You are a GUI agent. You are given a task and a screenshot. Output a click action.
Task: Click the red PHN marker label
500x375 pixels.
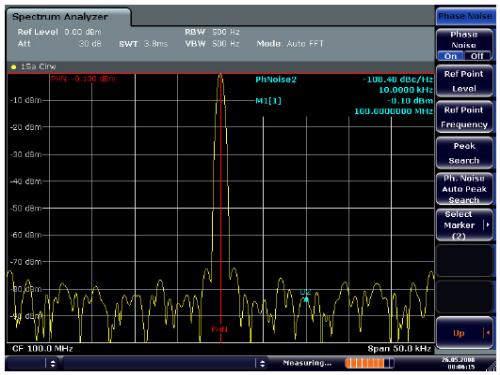click(x=220, y=329)
